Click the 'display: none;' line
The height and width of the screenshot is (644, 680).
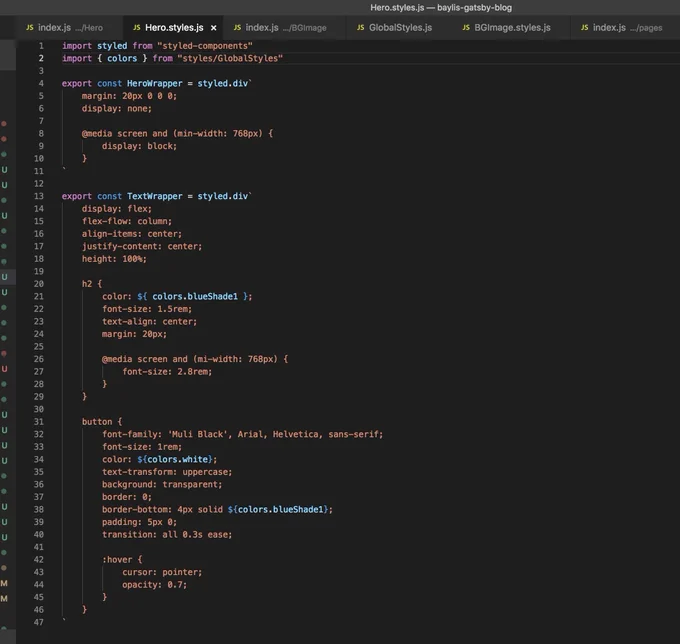tap(117, 109)
